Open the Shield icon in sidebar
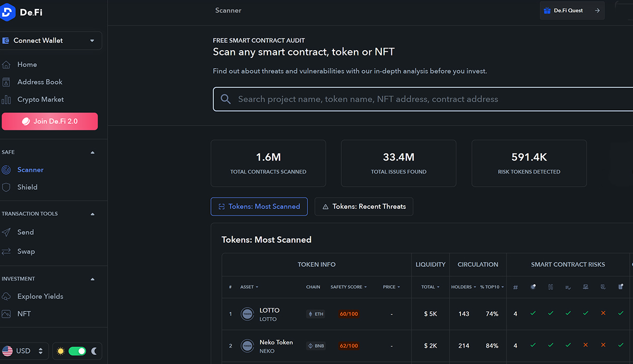The height and width of the screenshot is (364, 633). point(6,187)
